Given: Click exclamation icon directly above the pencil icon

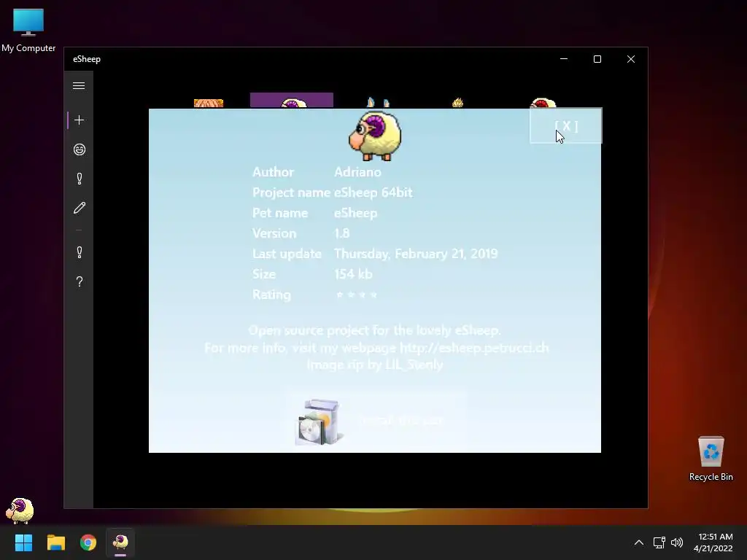Looking at the screenshot, I should tap(79, 179).
